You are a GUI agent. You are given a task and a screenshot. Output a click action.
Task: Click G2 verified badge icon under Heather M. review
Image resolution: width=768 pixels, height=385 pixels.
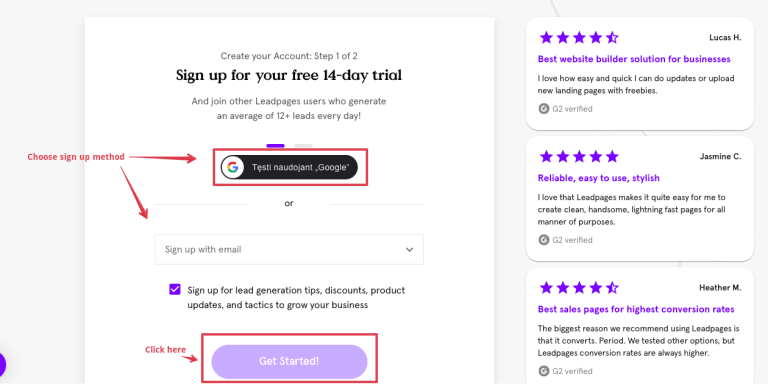544,371
